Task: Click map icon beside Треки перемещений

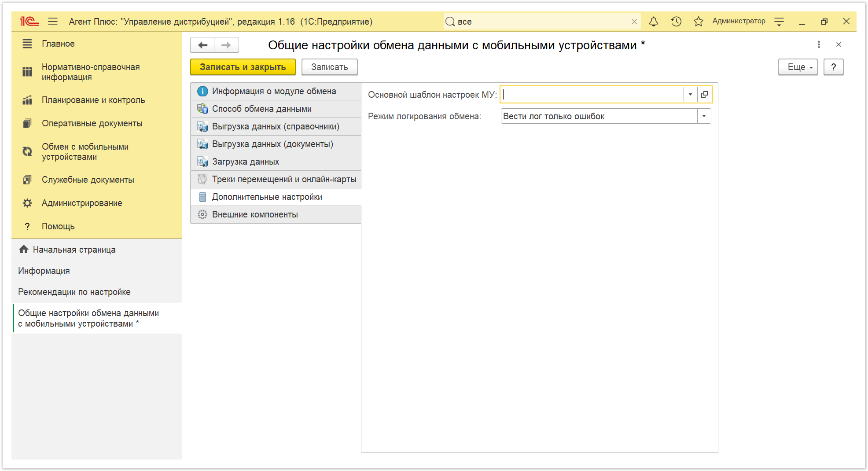Action: tap(202, 179)
